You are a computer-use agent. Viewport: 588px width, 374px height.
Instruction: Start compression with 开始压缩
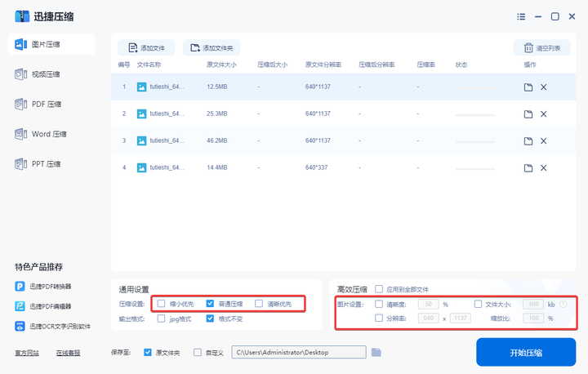point(526,352)
